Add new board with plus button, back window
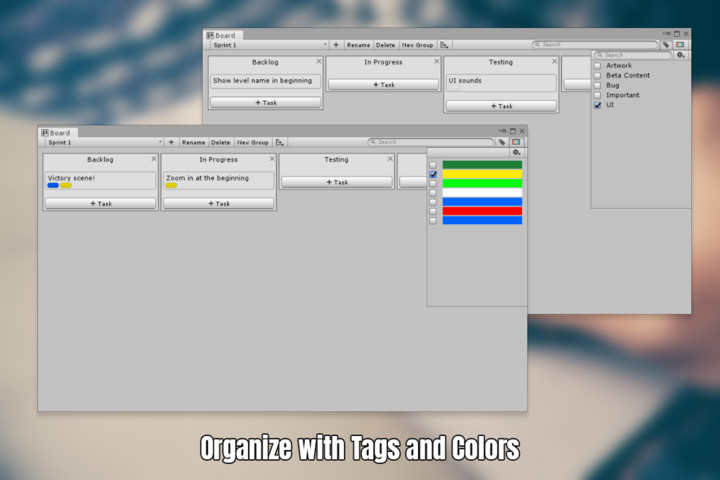This screenshot has width=720, height=480. 336,45
